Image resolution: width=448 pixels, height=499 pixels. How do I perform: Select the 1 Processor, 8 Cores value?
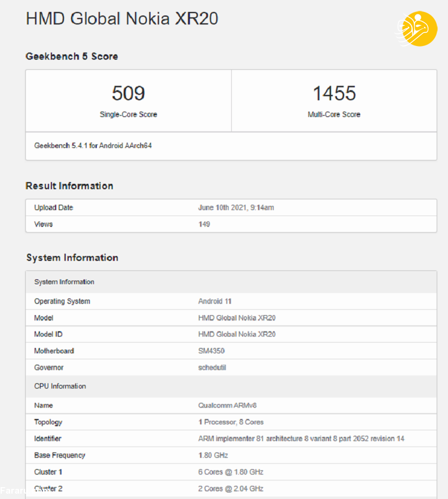[231, 422]
